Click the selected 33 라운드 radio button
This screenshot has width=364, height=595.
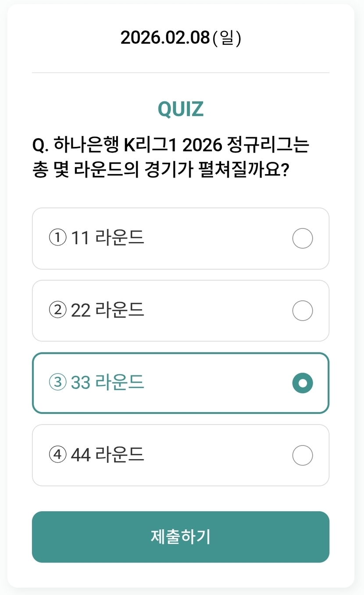click(x=302, y=383)
